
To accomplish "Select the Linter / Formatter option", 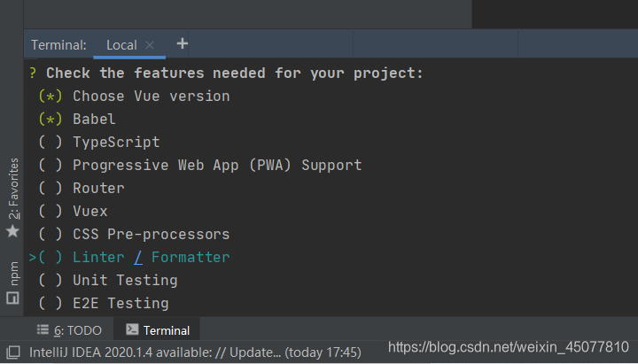I will point(151,257).
